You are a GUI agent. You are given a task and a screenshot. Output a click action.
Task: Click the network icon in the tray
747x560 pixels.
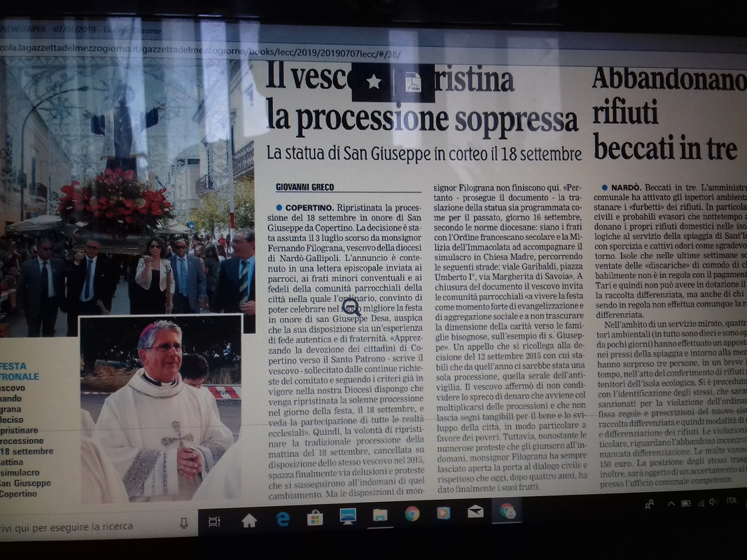(x=701, y=503)
